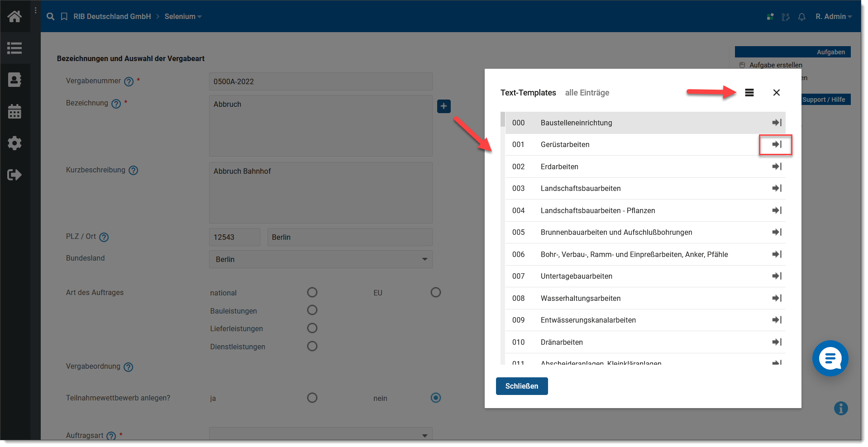
Task: Open the R. Admin user menu
Action: pyautogui.click(x=834, y=16)
